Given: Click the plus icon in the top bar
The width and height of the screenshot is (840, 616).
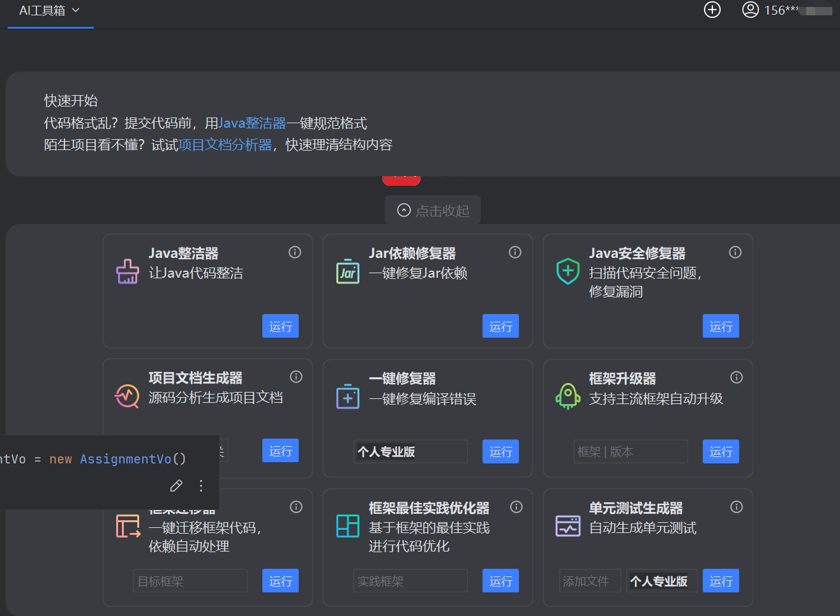Looking at the screenshot, I should coord(712,10).
